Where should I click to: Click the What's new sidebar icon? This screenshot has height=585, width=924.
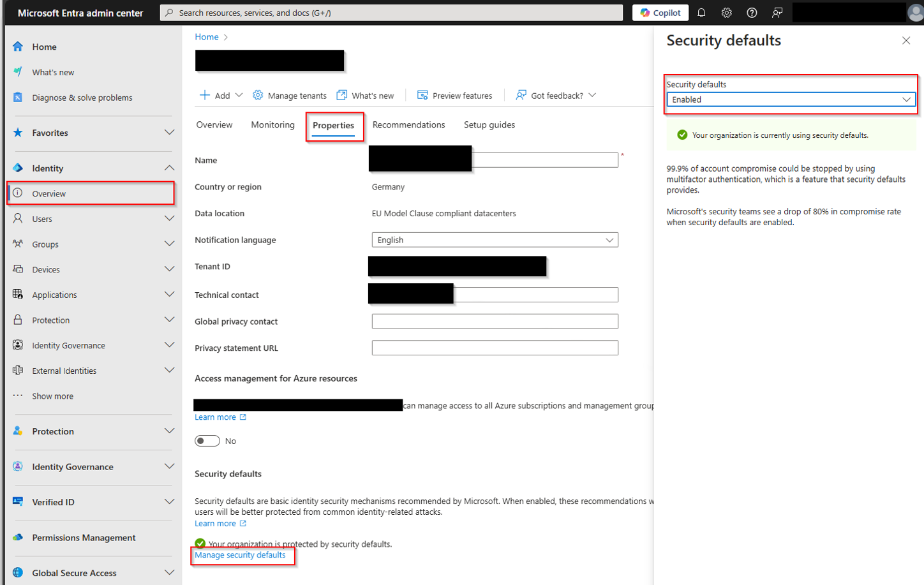click(x=18, y=72)
